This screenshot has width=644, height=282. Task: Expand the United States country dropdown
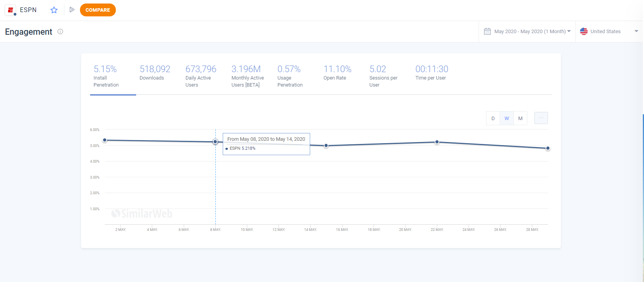[x=610, y=32]
